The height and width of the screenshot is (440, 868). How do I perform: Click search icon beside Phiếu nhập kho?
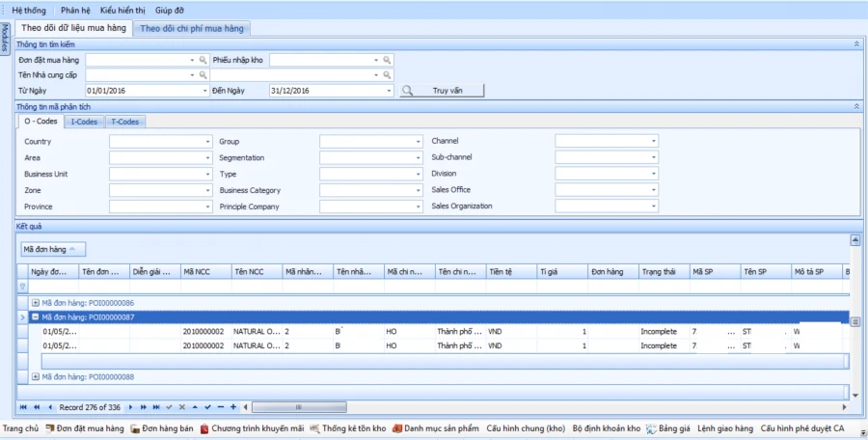click(387, 60)
